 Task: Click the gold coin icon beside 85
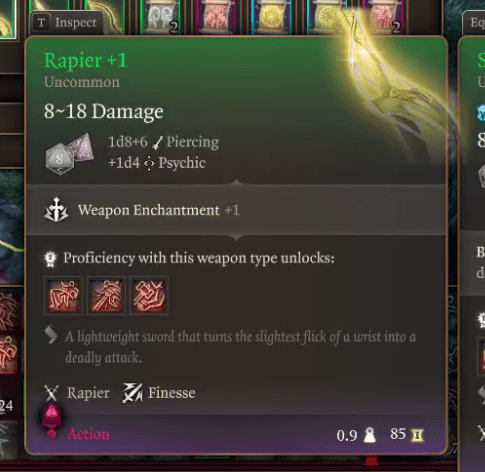click(417, 435)
